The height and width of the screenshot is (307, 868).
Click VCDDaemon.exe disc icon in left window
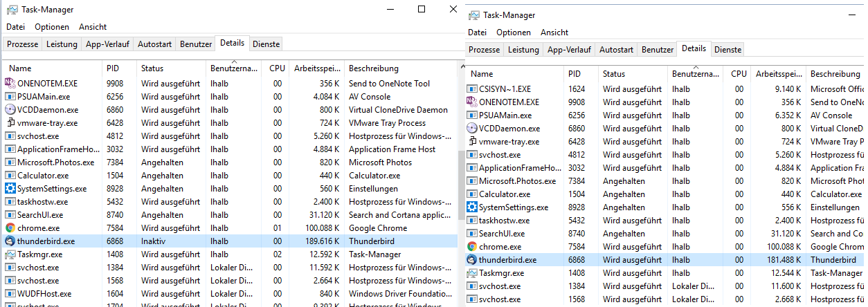click(10, 109)
